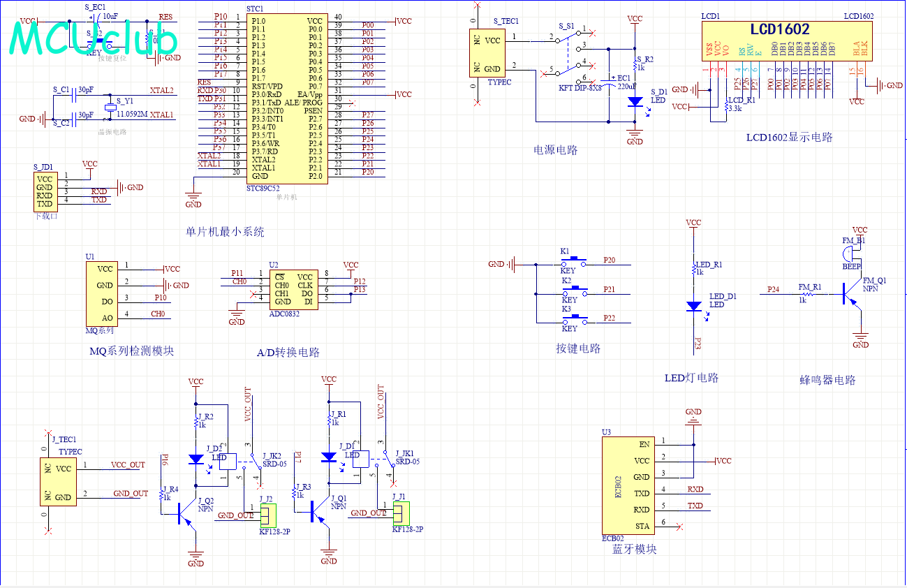The image size is (907, 588).
Task: Select the S_TEC1 Type-C power connector
Action: point(488,54)
